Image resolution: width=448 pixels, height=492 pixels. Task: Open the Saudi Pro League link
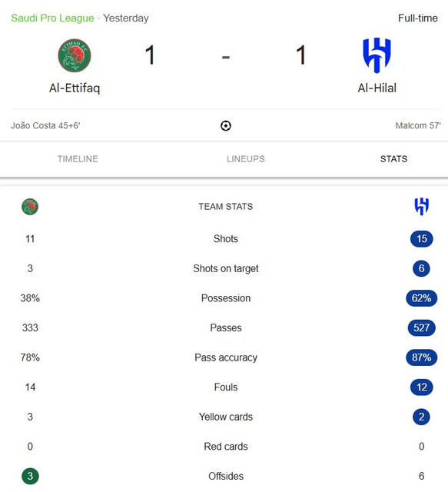[52, 18]
